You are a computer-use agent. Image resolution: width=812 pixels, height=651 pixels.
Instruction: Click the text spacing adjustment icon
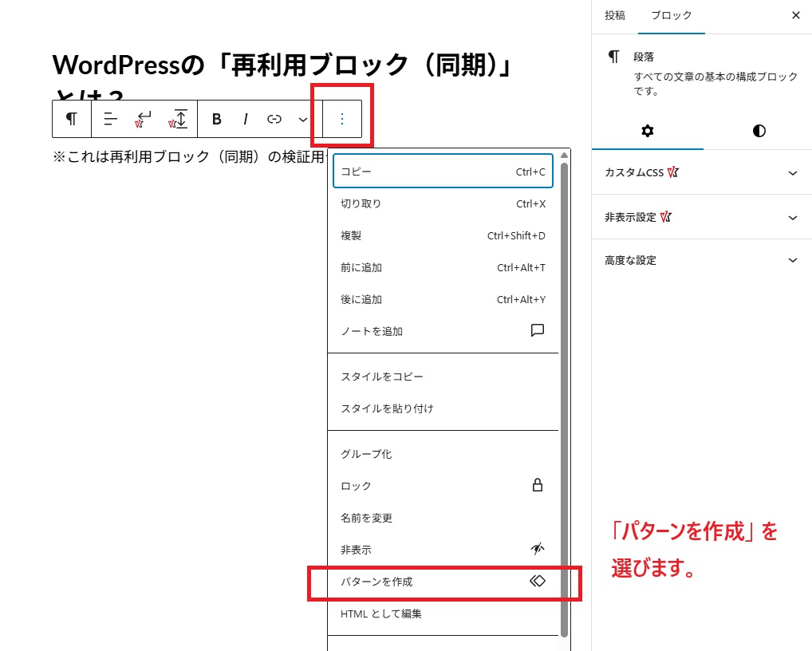(x=177, y=119)
